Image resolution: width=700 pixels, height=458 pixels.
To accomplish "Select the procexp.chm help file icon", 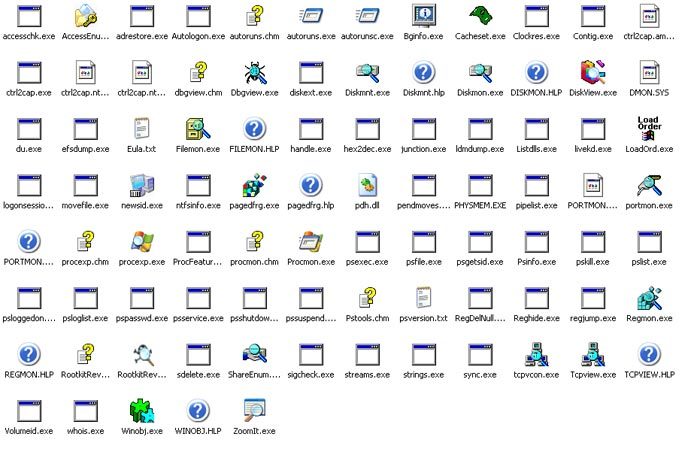I will (85, 241).
